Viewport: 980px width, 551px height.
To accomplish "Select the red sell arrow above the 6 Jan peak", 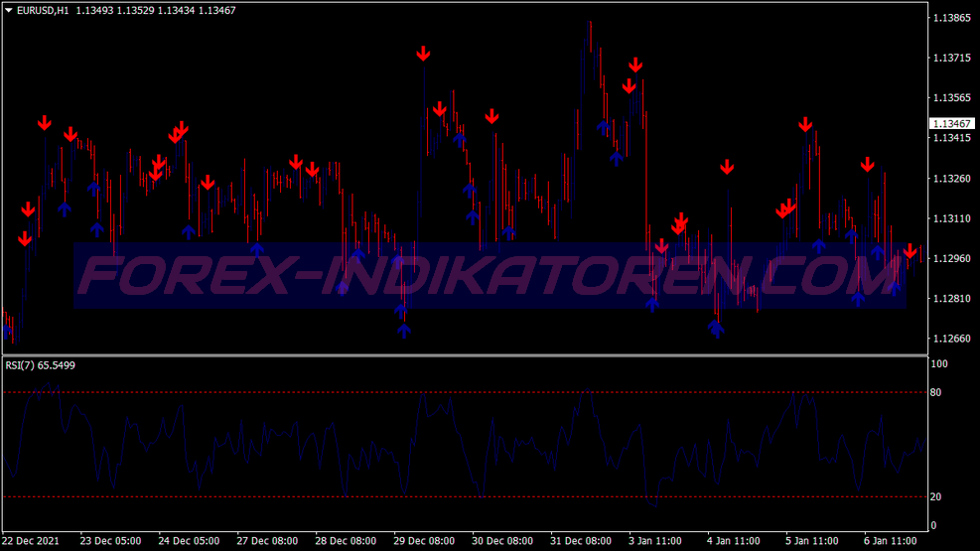I will [x=867, y=164].
